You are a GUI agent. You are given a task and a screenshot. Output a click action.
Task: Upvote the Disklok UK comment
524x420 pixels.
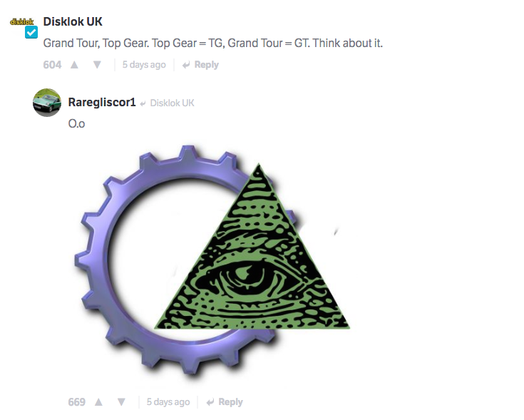pos(74,64)
